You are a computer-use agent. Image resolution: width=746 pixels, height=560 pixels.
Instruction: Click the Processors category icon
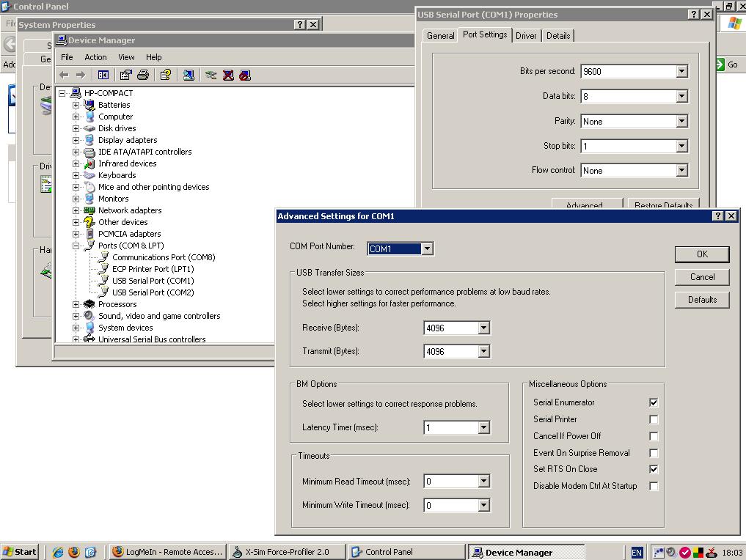coord(89,304)
